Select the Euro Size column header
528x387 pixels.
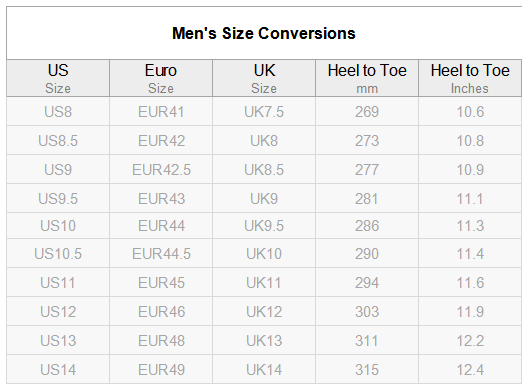point(161,78)
